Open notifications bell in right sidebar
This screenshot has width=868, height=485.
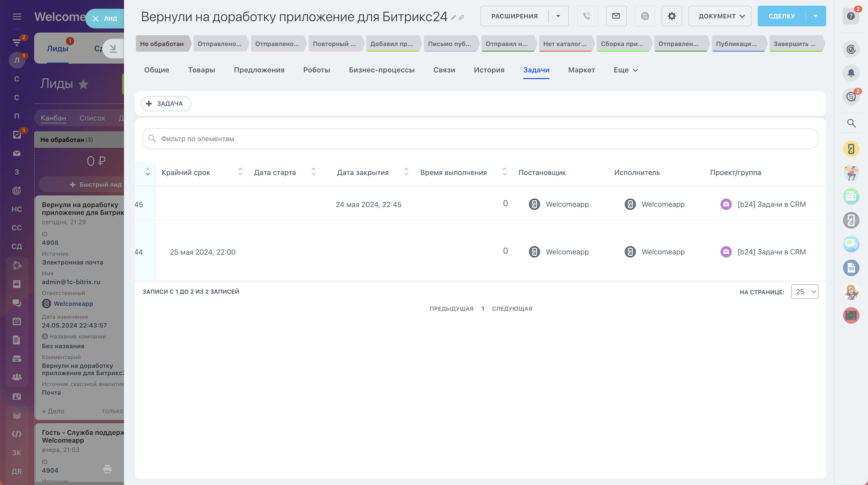point(851,73)
